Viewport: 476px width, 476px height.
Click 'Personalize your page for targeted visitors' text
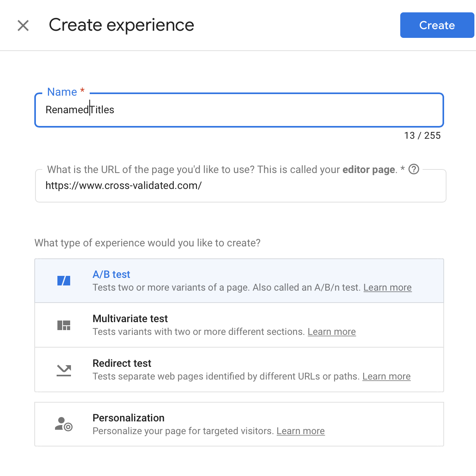click(x=183, y=431)
